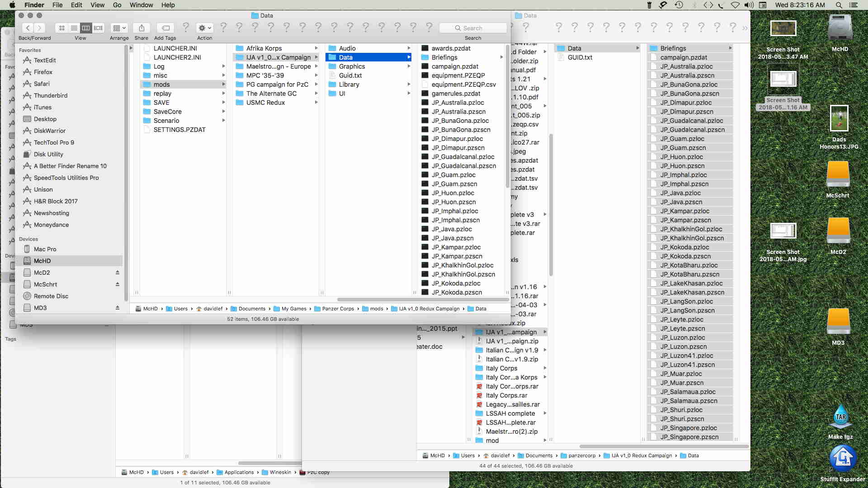This screenshot has height=488, width=868.
Task: Select Guid.txt in the front window
Action: (350, 75)
